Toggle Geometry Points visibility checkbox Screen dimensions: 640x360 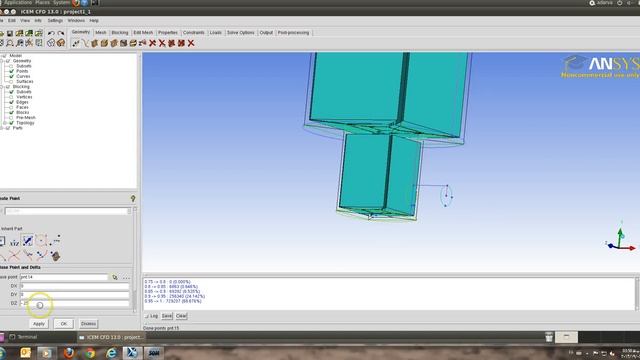click(11, 71)
